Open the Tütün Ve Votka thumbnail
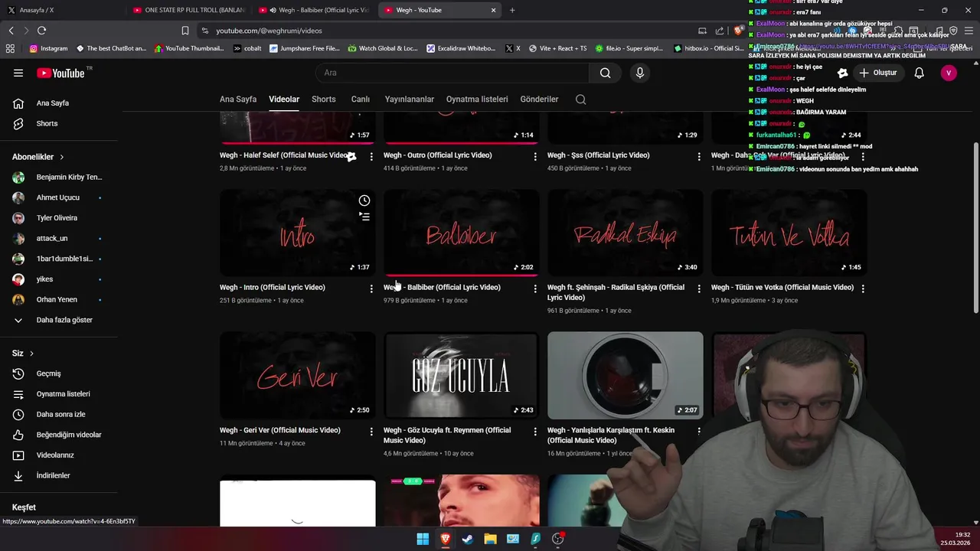 [789, 233]
